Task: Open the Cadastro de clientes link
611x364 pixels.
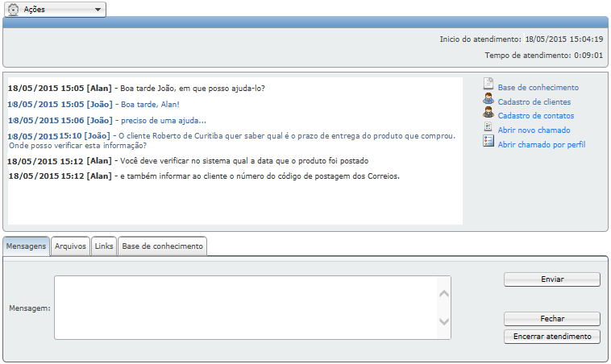Action: [x=534, y=102]
